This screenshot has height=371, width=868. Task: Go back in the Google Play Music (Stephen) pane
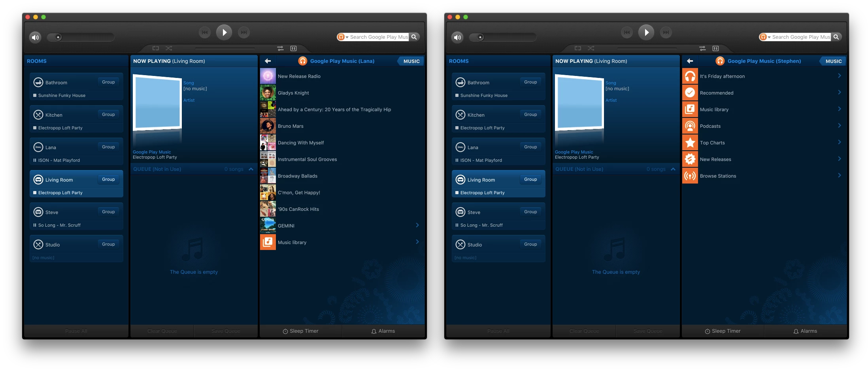[x=690, y=61]
